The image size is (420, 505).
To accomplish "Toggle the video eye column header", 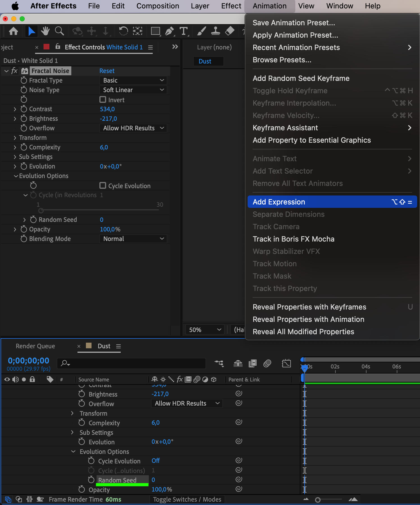I will [x=7, y=379].
